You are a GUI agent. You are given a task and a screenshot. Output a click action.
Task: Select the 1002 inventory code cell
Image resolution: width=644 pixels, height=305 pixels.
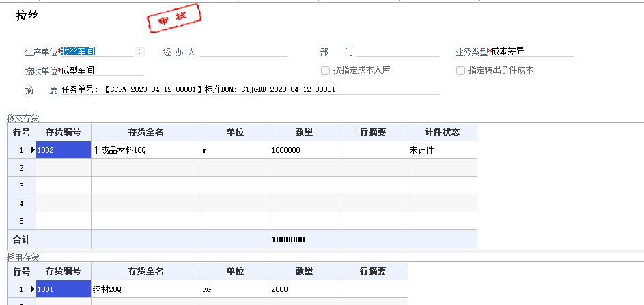pyautogui.click(x=63, y=150)
